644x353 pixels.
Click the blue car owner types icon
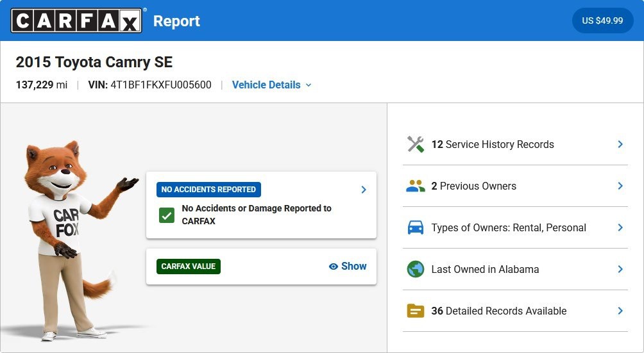(415, 227)
